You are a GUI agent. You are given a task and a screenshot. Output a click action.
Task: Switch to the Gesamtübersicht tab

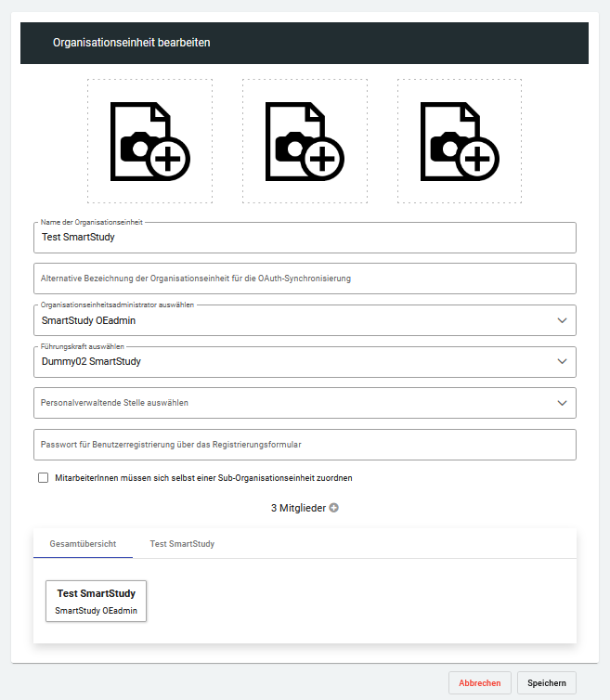(83, 543)
